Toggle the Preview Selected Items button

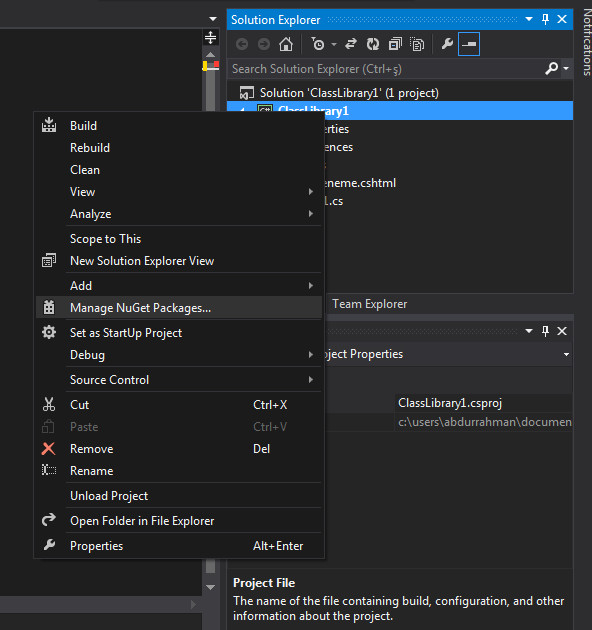[x=469, y=44]
